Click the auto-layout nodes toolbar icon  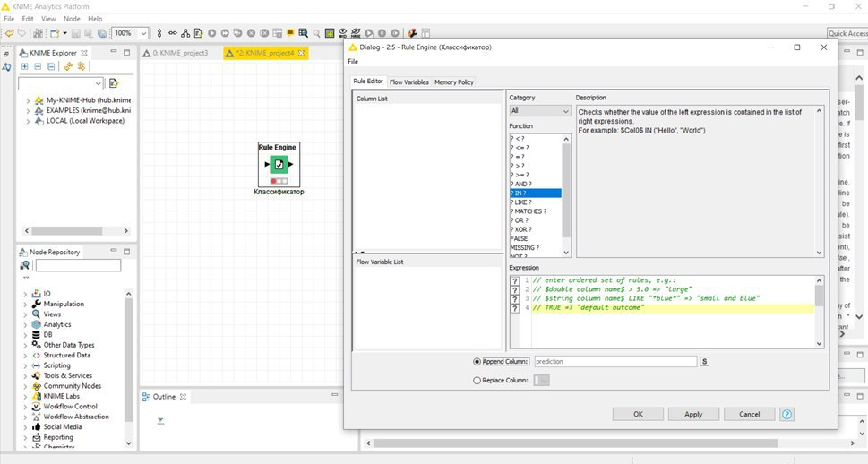pyautogui.click(x=185, y=33)
